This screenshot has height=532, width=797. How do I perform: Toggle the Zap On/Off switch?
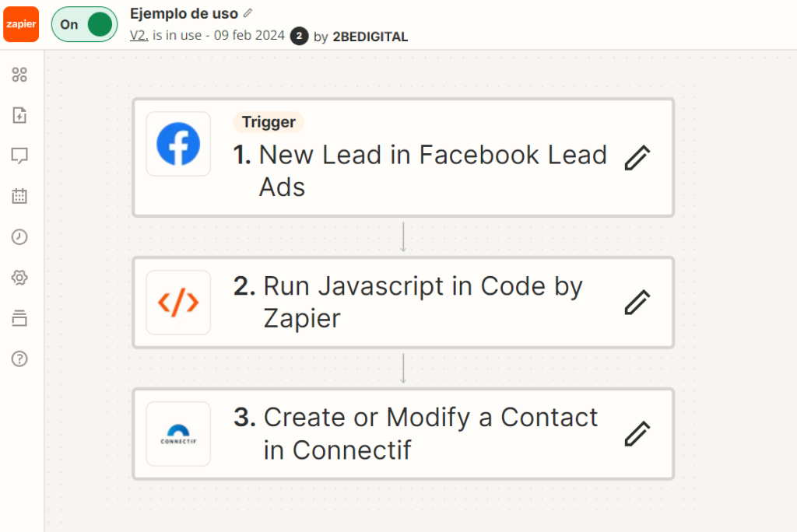pos(84,24)
